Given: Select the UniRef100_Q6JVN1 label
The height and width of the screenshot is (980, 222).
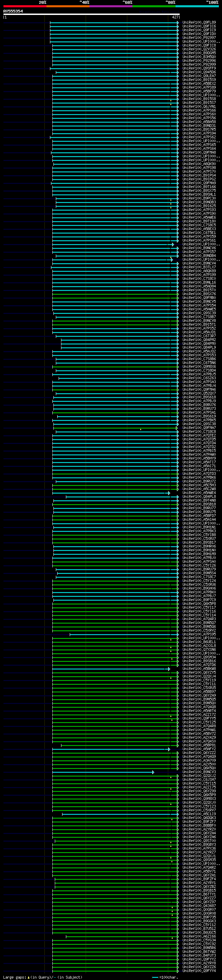Looking at the screenshot, I should click(x=199, y=106).
